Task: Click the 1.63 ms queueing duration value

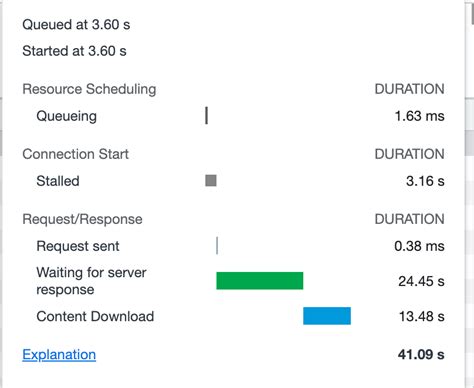Action: 420,116
